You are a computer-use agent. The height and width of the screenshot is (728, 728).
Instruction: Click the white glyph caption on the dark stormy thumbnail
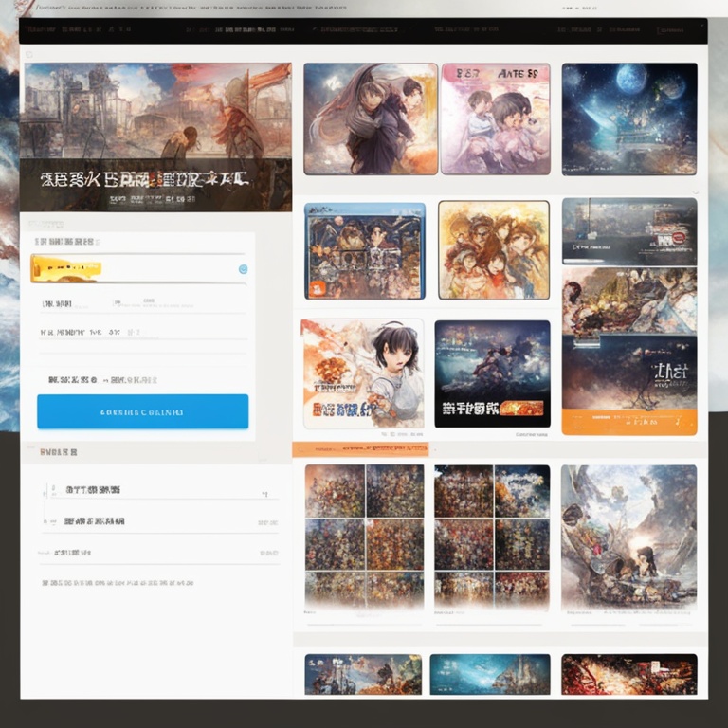coord(470,409)
